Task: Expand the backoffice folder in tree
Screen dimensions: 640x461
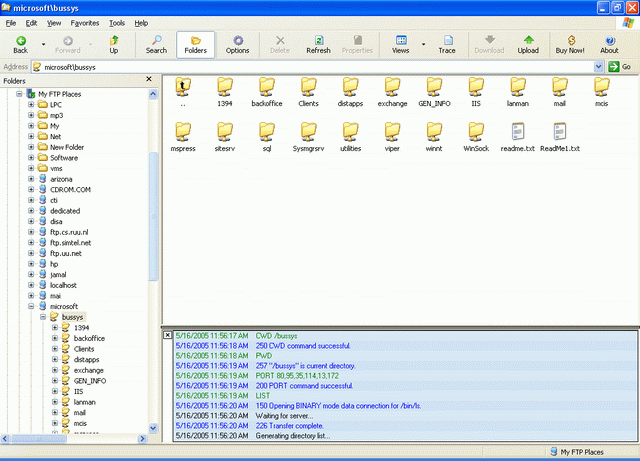Action: click(55, 339)
